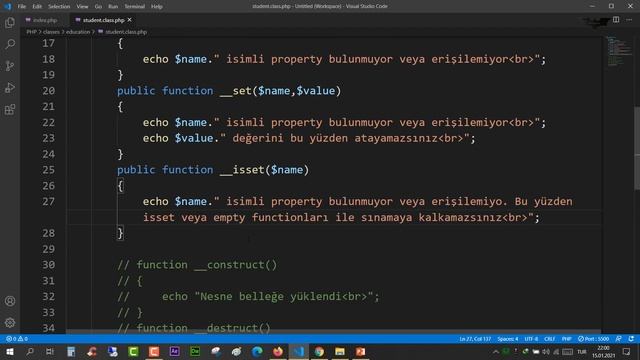This screenshot has height=360, width=640.
Task: Click the PHP breadcrumb segment
Action: coord(31,32)
